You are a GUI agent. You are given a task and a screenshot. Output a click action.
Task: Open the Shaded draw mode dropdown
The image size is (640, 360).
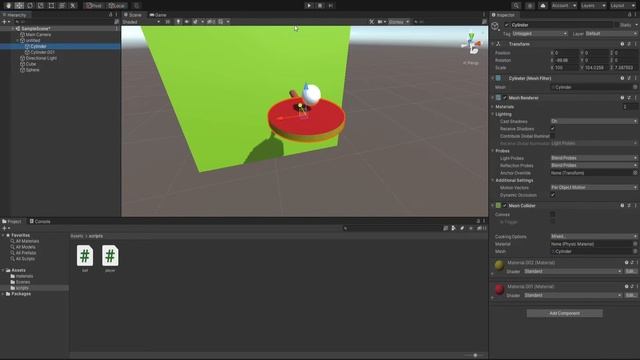(x=141, y=22)
